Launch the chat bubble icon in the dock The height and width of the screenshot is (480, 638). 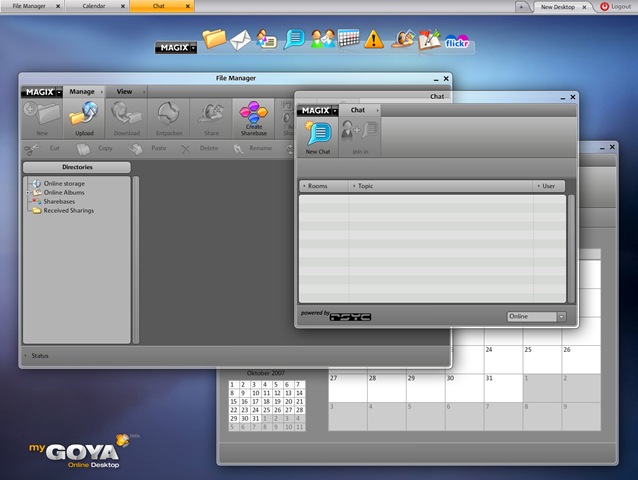(x=294, y=40)
